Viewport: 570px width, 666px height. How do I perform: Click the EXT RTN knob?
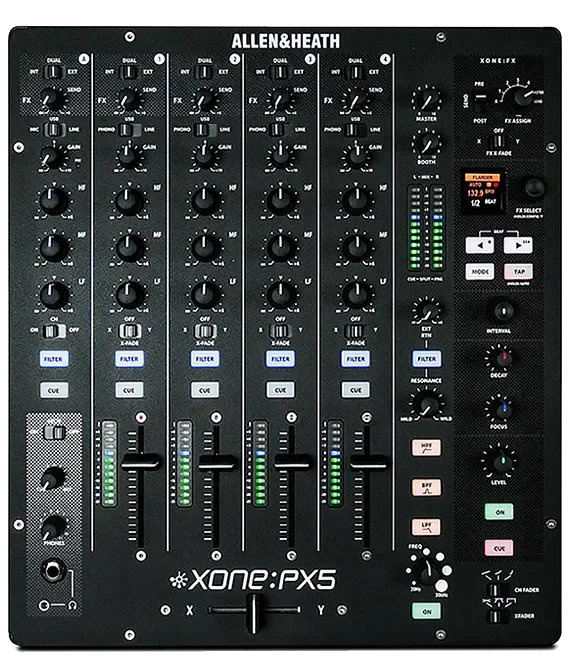tap(426, 311)
